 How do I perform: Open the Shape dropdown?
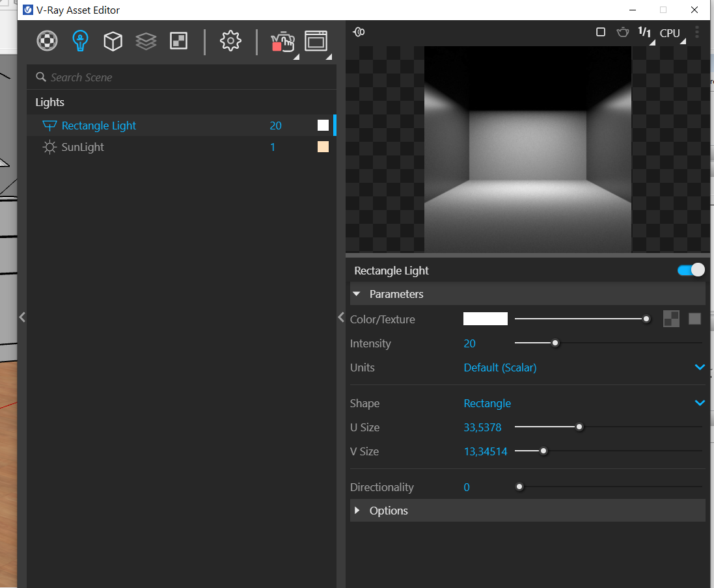(x=700, y=403)
